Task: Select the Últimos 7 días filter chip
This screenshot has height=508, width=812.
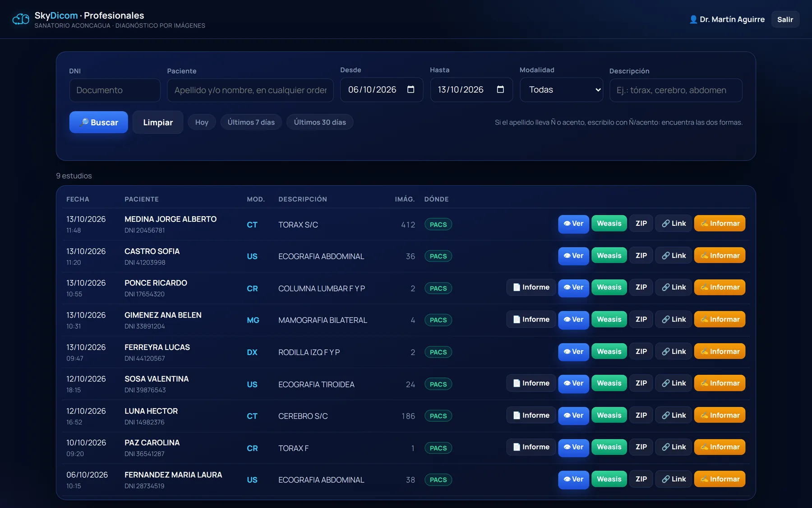Action: 251,122
